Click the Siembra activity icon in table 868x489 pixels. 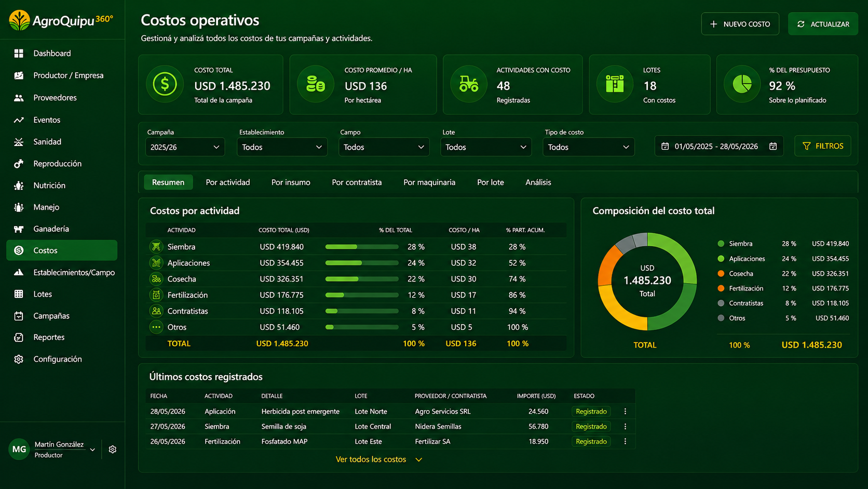coord(156,247)
